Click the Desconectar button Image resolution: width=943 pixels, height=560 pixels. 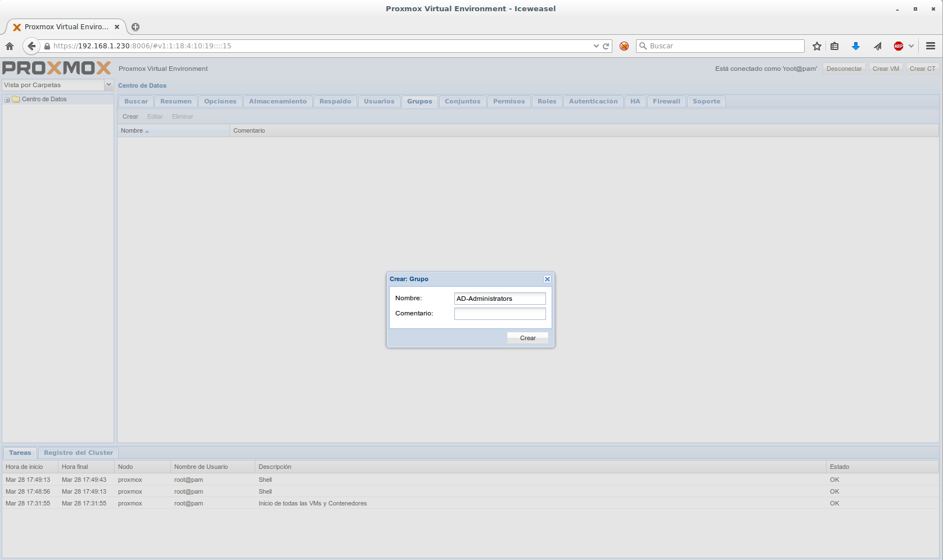[843, 69]
